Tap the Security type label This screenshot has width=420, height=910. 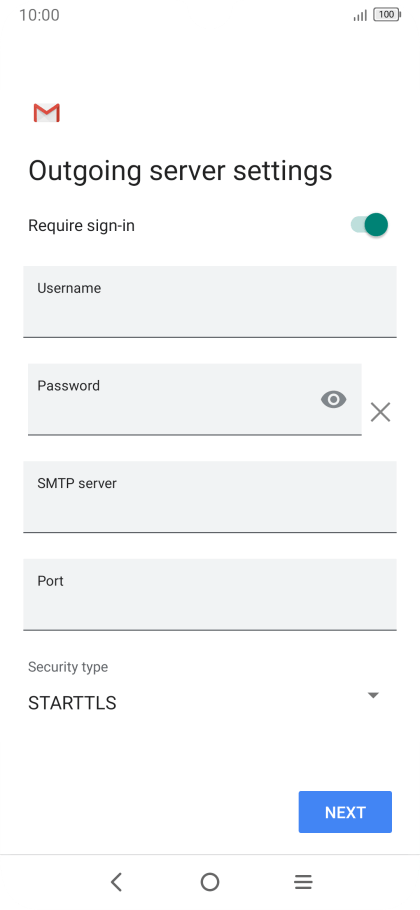pyautogui.click(x=68, y=667)
